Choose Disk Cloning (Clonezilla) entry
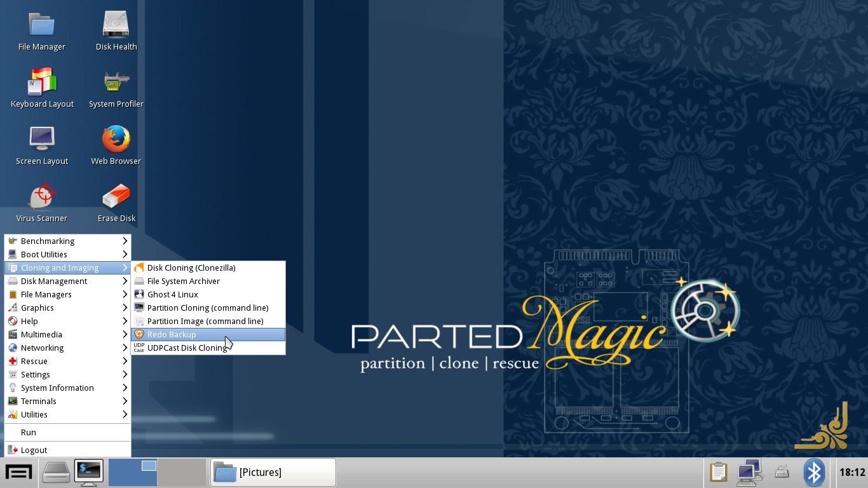The width and height of the screenshot is (868, 488). tap(191, 268)
